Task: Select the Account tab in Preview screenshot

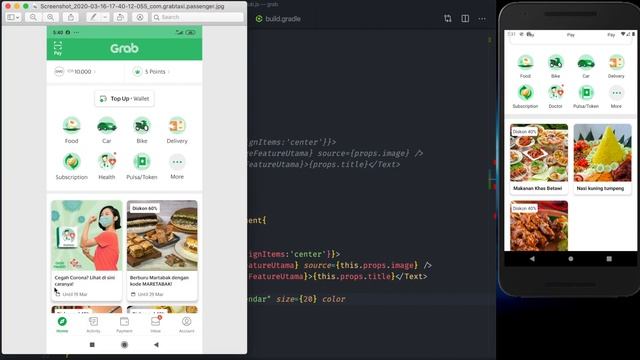Action: pos(187,325)
